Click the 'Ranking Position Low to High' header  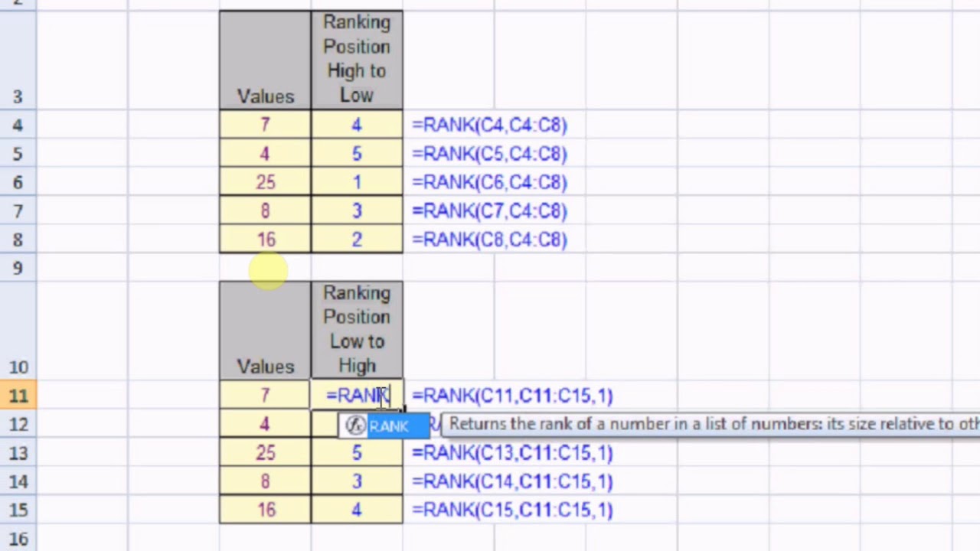coord(357,331)
